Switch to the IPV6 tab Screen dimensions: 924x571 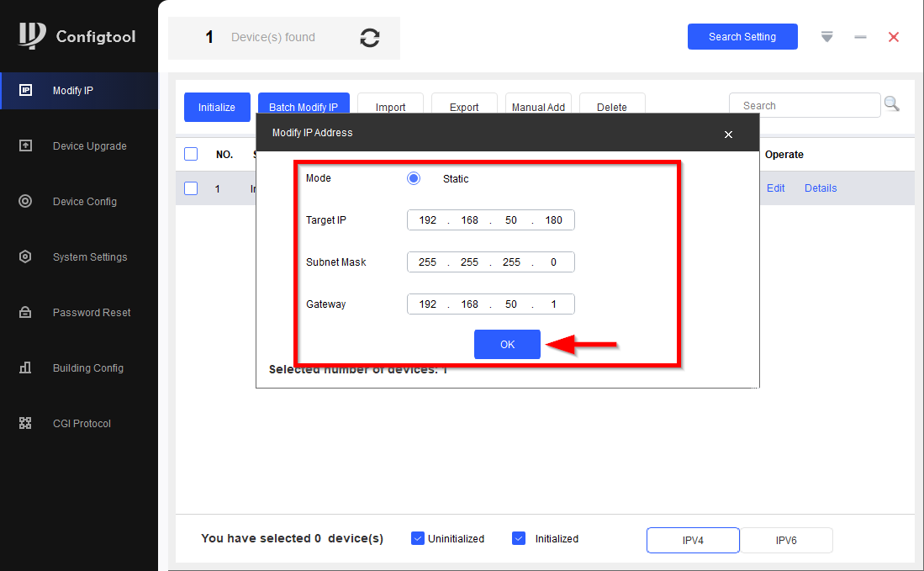click(786, 540)
